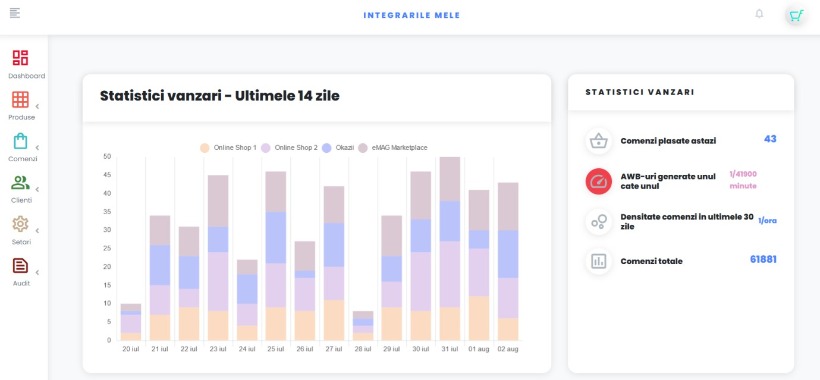Click the red AWB speedometer icon

coord(599,181)
